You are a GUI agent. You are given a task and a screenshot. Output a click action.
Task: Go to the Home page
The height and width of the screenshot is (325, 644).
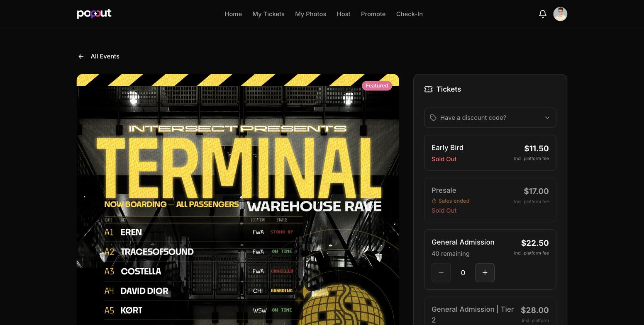233,14
